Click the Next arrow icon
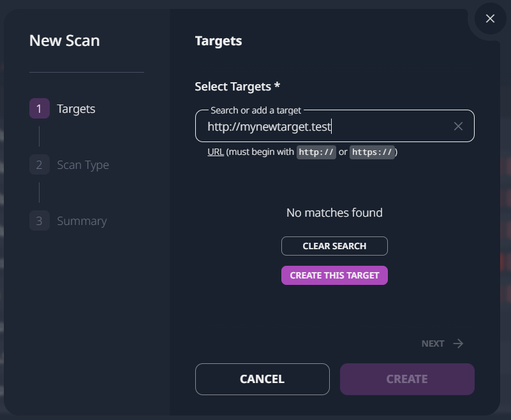 coord(459,343)
